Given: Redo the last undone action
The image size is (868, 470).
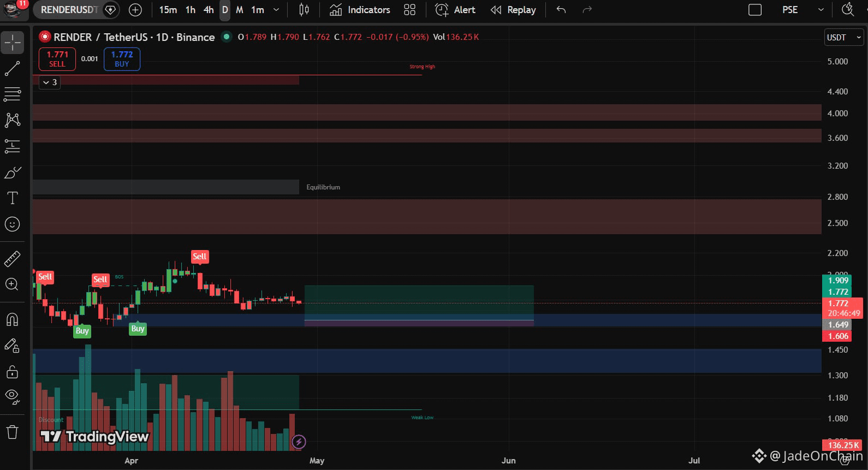Looking at the screenshot, I should pyautogui.click(x=587, y=10).
